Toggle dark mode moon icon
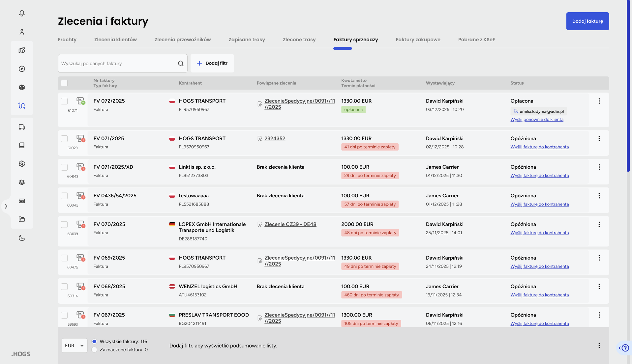This screenshot has width=633, height=364. pyautogui.click(x=22, y=238)
